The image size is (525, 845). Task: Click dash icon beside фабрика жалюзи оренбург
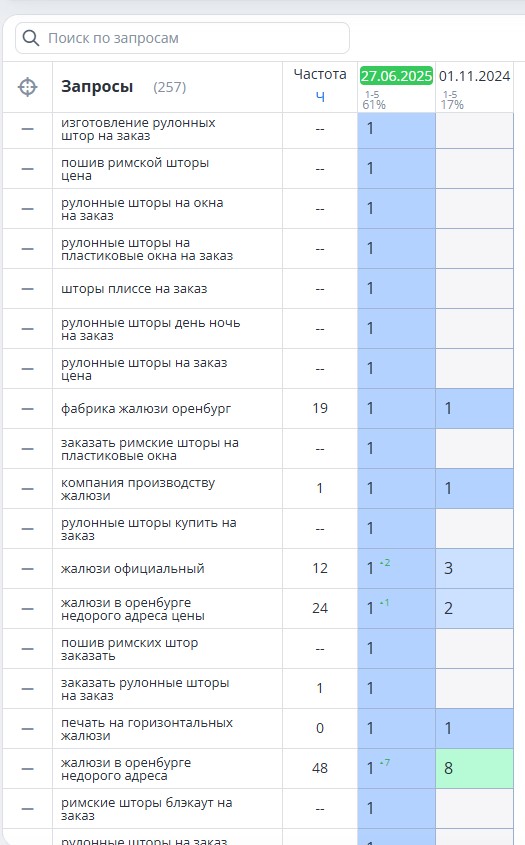coord(27,409)
